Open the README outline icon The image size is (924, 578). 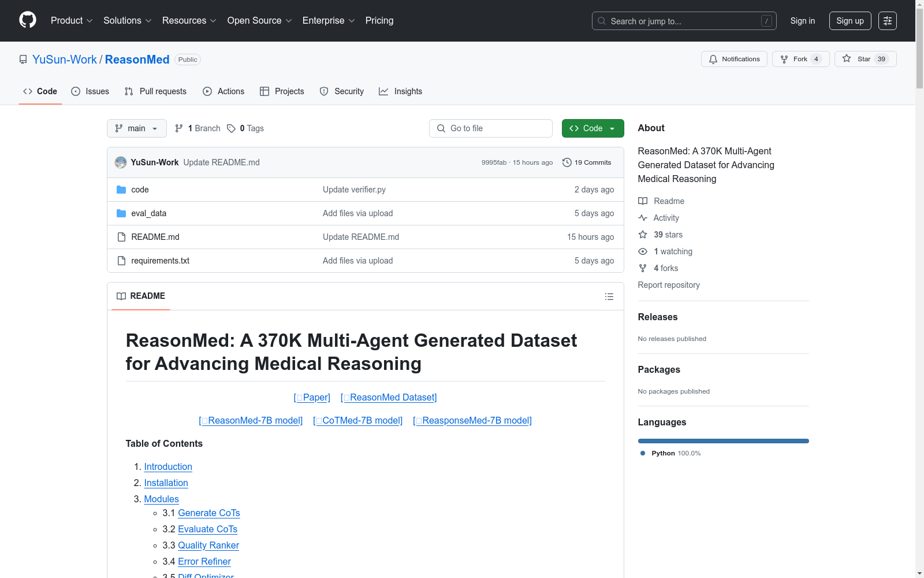[609, 297]
